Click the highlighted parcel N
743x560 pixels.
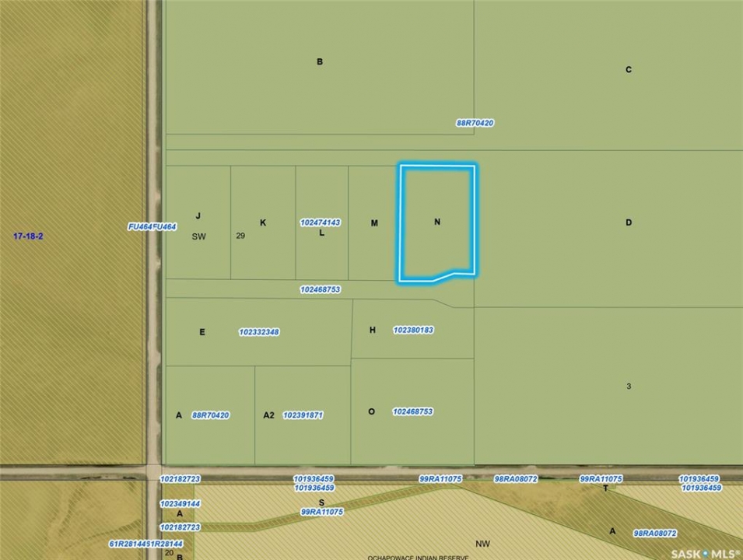click(436, 222)
